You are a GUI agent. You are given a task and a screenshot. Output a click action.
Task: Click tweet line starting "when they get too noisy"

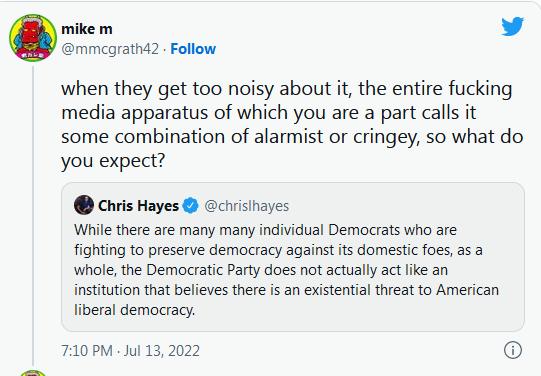[286, 89]
